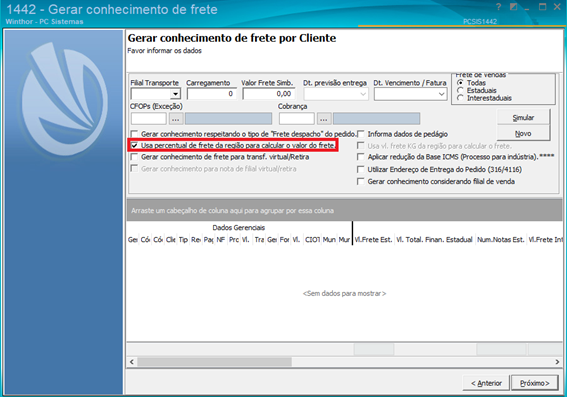Click the window mode icon beside help

[x=513, y=7]
